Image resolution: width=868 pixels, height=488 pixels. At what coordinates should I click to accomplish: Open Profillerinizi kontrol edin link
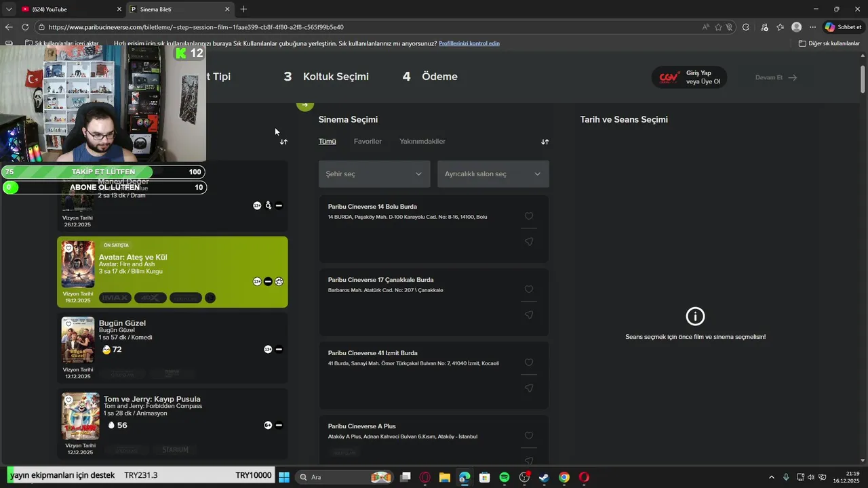point(469,43)
